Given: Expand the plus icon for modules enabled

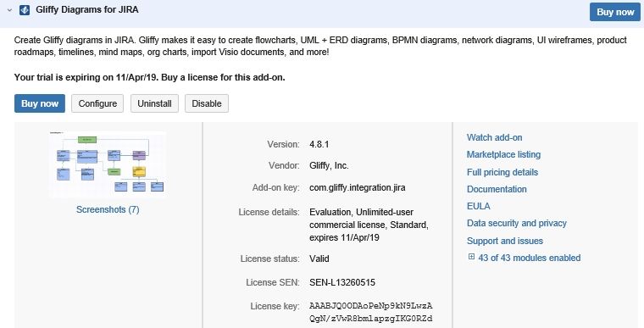Looking at the screenshot, I should coord(471,257).
